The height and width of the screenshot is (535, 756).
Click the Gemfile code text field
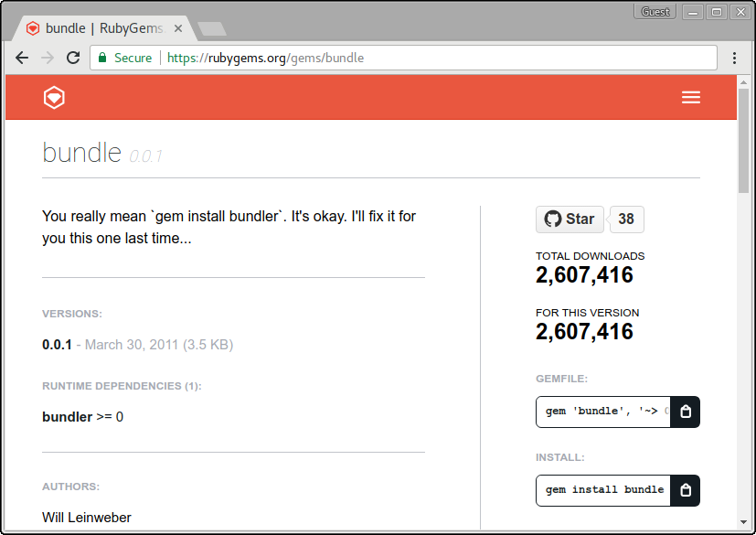[x=603, y=412]
